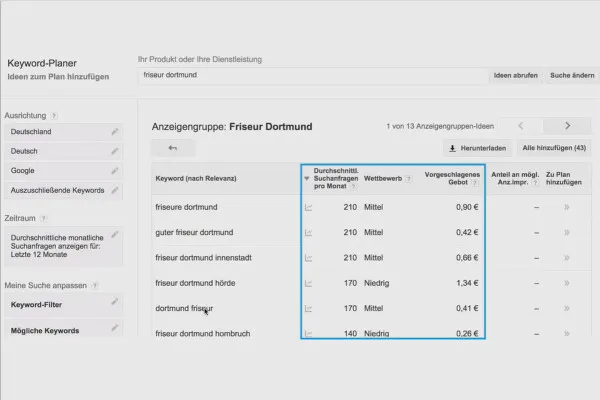Click the 1,34 € bid value
Screen dimensions: 600x400
click(x=467, y=283)
